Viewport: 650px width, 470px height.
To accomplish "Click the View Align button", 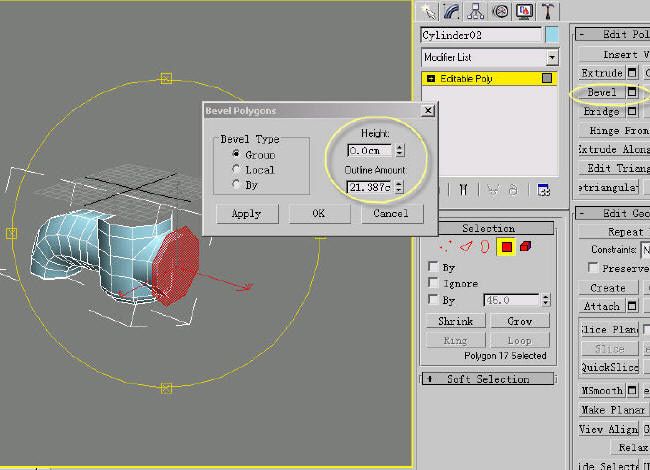I will click(x=609, y=429).
